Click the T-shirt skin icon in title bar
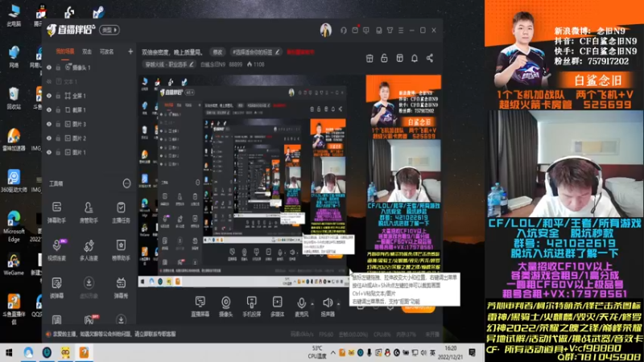The image size is (644, 362). point(390,31)
